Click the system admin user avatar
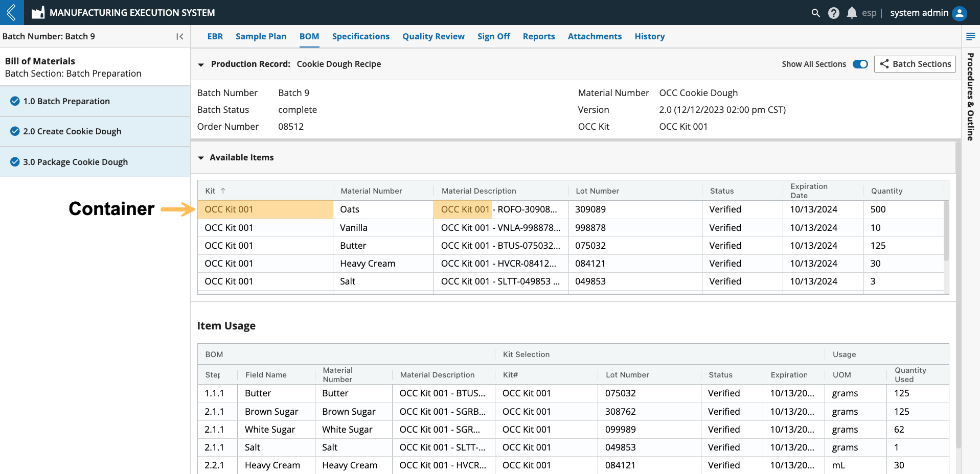980x474 pixels. click(960, 13)
